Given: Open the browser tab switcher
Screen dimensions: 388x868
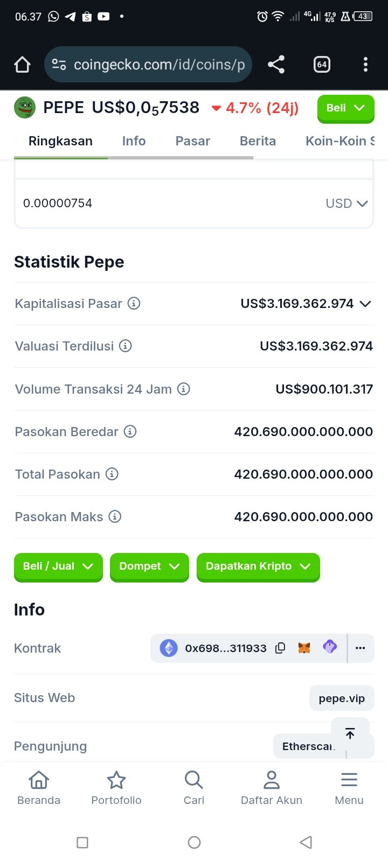Looking at the screenshot, I should pyautogui.click(x=322, y=65).
